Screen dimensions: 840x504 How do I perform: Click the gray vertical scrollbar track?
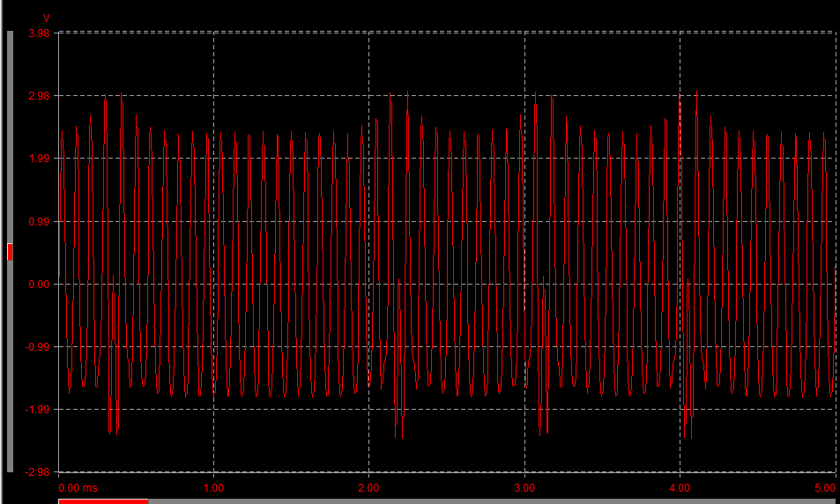tap(10, 251)
